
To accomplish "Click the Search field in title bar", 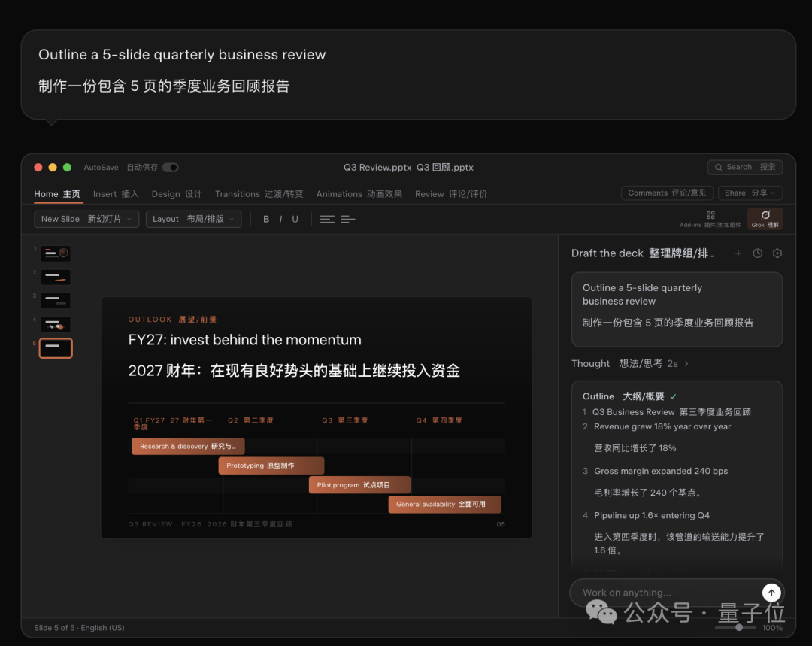I will pyautogui.click(x=744, y=167).
